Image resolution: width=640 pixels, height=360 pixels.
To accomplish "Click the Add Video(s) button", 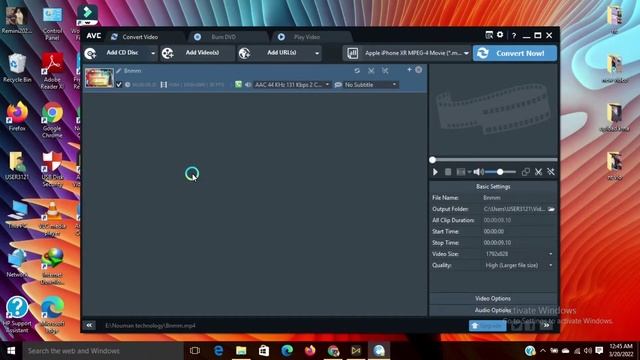I will pos(197,53).
